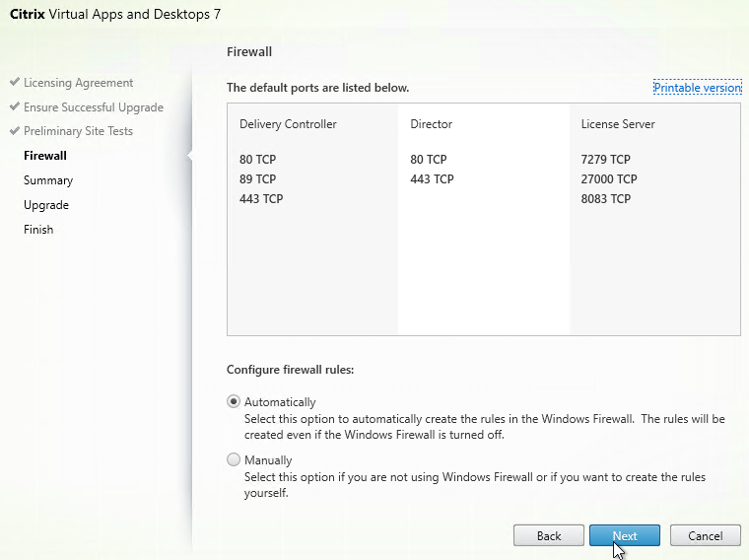749x560 pixels.
Task: Open the Printable version link
Action: pyautogui.click(x=698, y=88)
